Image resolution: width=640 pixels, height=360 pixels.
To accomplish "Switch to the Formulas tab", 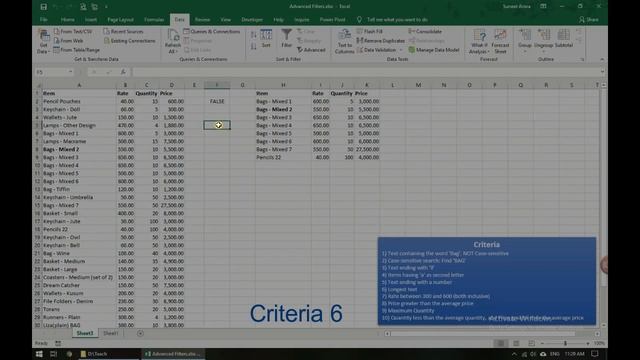I will tap(154, 20).
